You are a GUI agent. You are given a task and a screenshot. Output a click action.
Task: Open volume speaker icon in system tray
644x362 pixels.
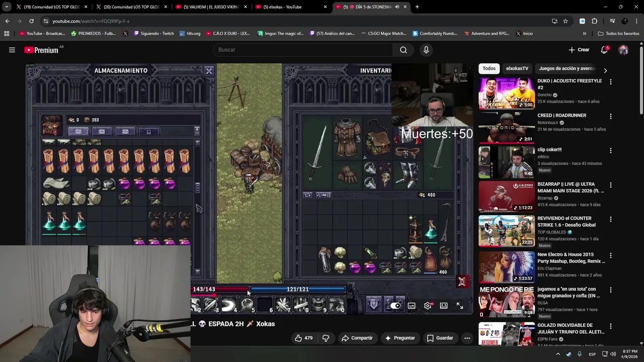613,354
